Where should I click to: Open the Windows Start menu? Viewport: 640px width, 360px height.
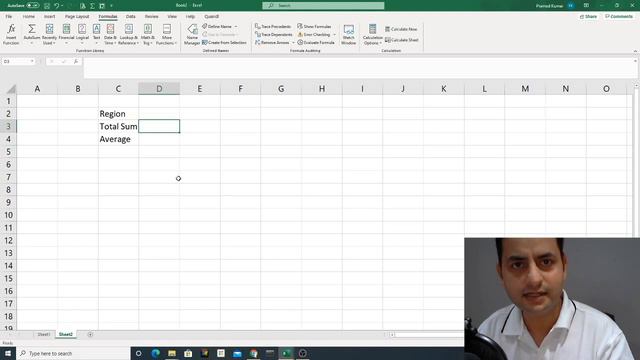tap(8, 353)
